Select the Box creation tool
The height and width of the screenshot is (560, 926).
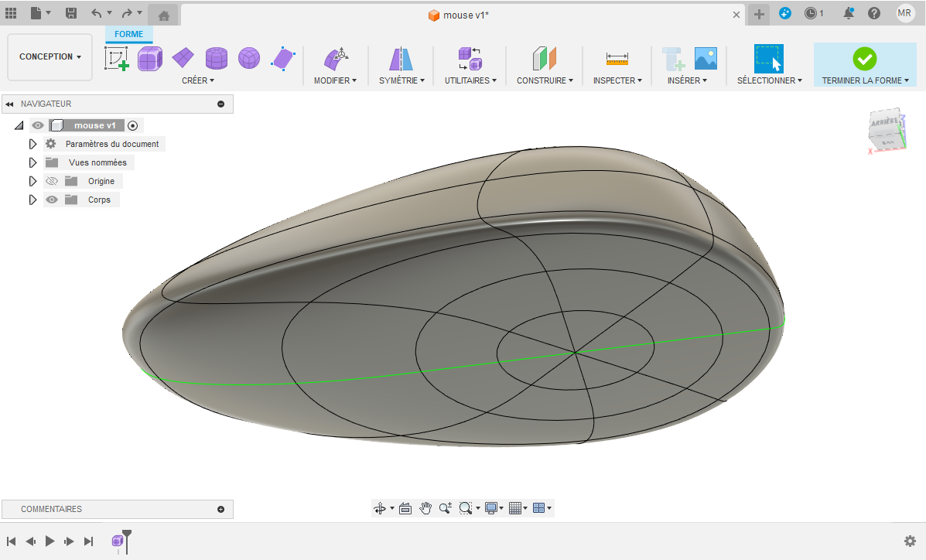pos(149,59)
